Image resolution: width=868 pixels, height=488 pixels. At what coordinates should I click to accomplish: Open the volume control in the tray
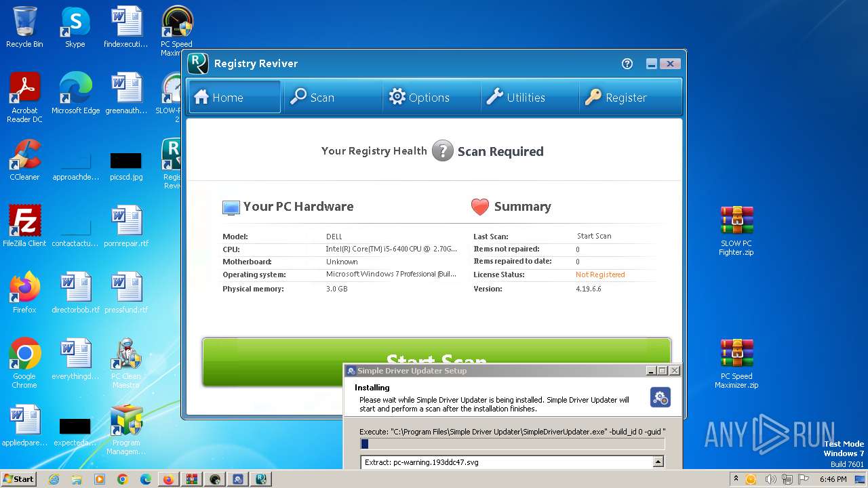point(771,479)
